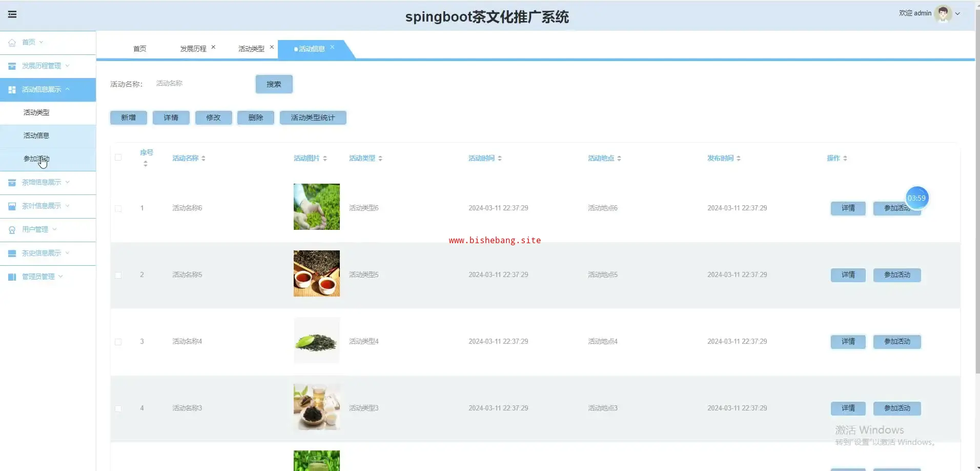This screenshot has height=471, width=980.
Task: Open 活动信息 in the sidebar submenu
Action: tap(48, 136)
